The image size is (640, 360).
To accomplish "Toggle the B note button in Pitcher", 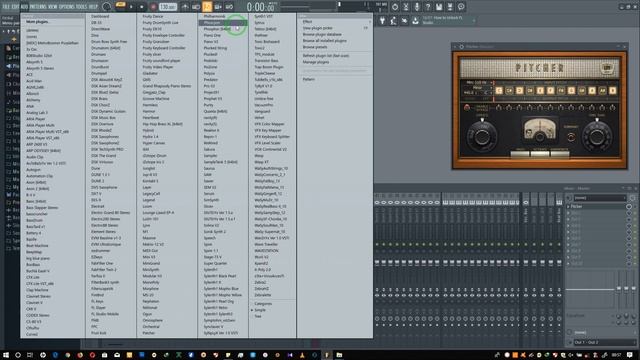I will tap(613, 91).
